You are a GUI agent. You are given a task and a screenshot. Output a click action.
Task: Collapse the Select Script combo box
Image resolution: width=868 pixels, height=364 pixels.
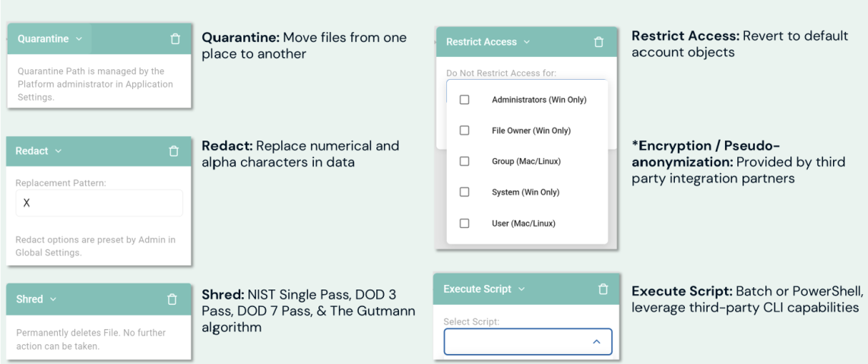pos(596,342)
